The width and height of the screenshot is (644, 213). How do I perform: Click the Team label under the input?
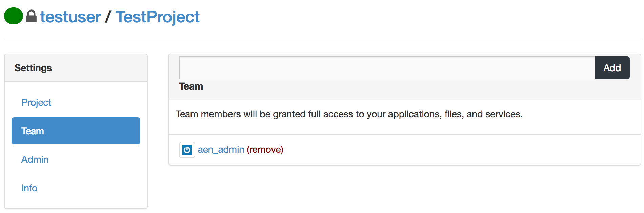191,86
